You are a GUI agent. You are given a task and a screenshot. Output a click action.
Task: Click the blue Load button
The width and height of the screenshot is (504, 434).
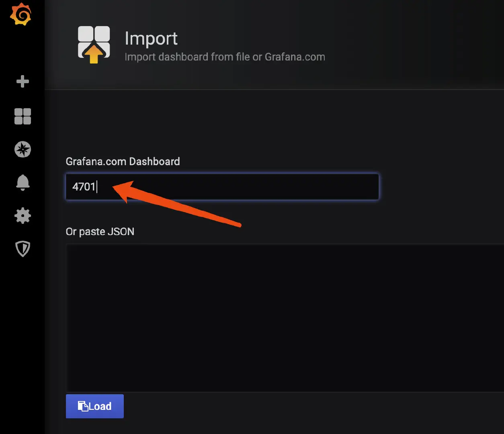pyautogui.click(x=95, y=406)
